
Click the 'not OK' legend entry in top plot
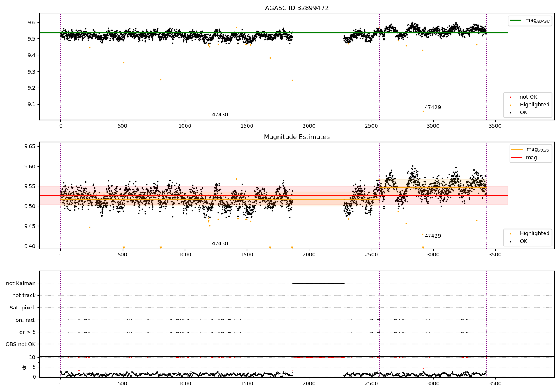tap(528, 97)
